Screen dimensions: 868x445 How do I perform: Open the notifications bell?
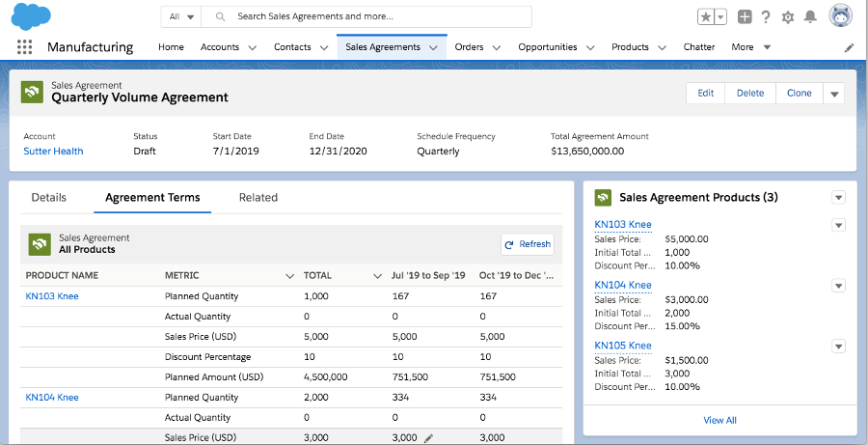810,16
